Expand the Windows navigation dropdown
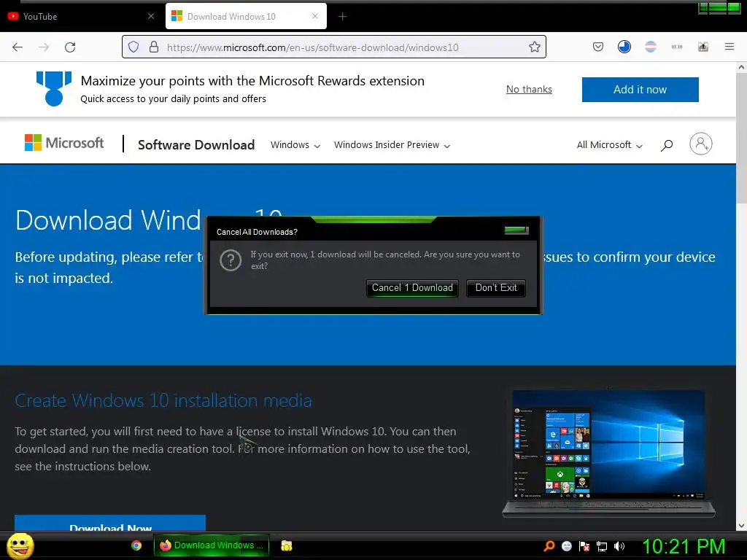The height and width of the screenshot is (560, 747). [x=295, y=145]
